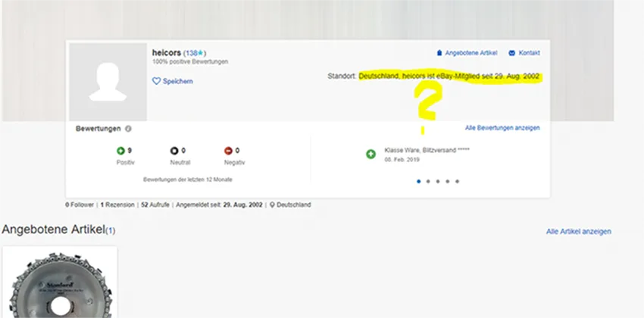Click the review text Klasse Ware, Blitzversand
This screenshot has height=318, width=644.
427,150
